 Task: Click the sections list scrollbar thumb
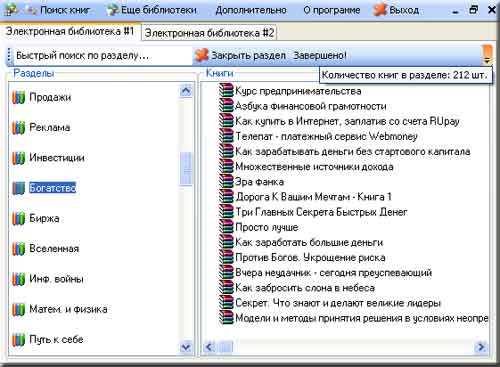(186, 169)
